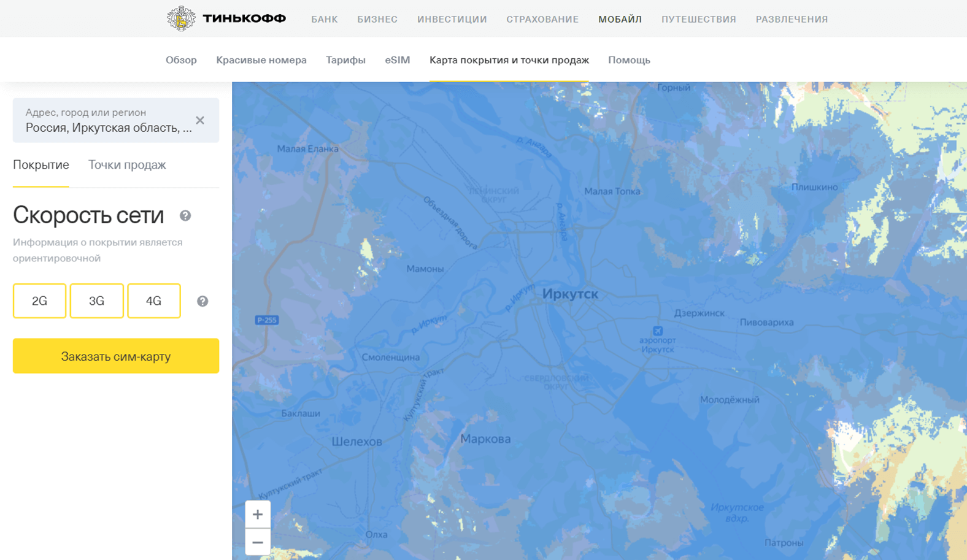Click the Свердловский округ map label
Image resolution: width=967 pixels, height=560 pixels.
556,382
